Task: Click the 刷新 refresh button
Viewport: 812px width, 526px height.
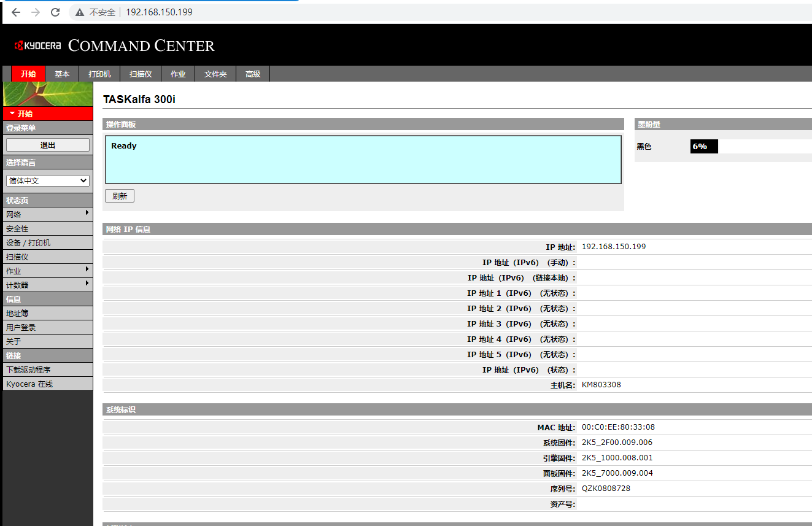Action: point(120,196)
